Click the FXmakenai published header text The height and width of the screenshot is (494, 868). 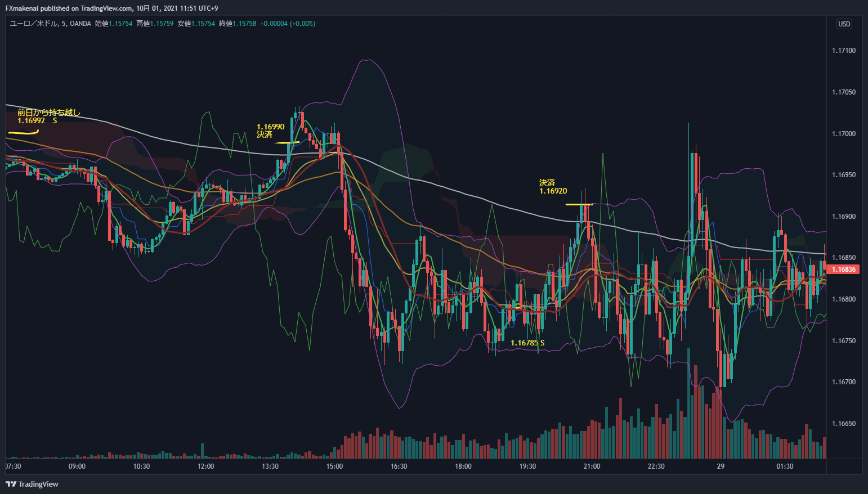click(x=111, y=8)
